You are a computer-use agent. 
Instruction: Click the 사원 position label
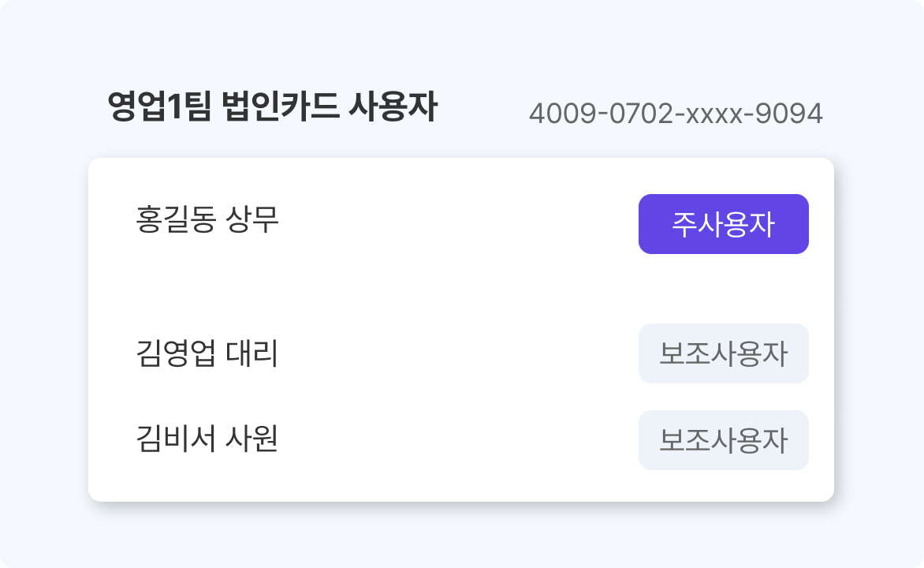tap(252, 439)
